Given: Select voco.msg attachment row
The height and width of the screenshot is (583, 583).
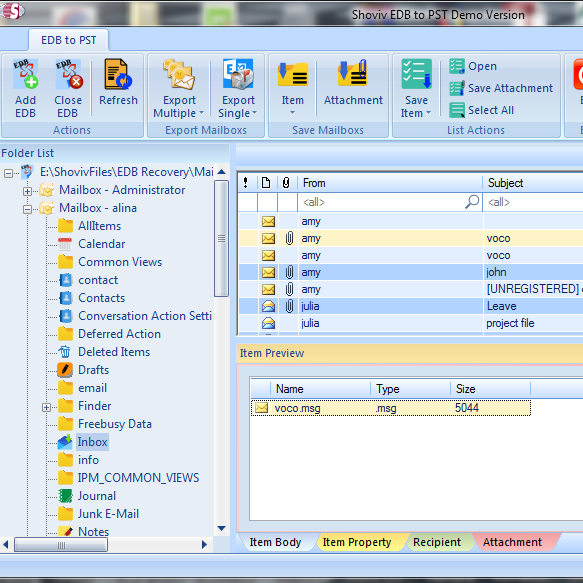Looking at the screenshot, I should 391,408.
